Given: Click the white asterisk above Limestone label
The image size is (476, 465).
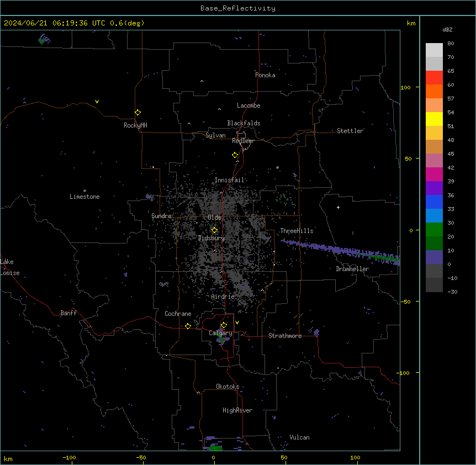Looking at the screenshot, I should click(x=84, y=191).
